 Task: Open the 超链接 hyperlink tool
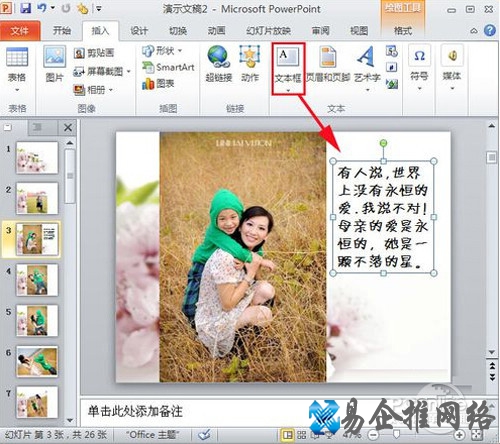tap(219, 64)
